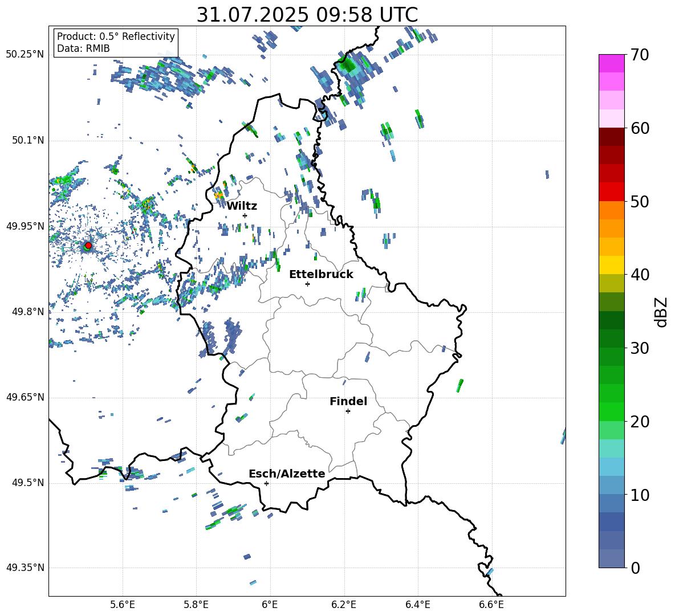The image size is (675, 616).
Task: Click the colorbar tick label 10
Action: pos(640,495)
